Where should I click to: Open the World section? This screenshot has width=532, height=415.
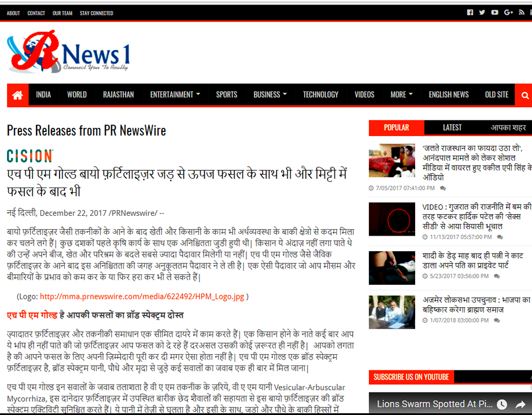click(x=77, y=95)
